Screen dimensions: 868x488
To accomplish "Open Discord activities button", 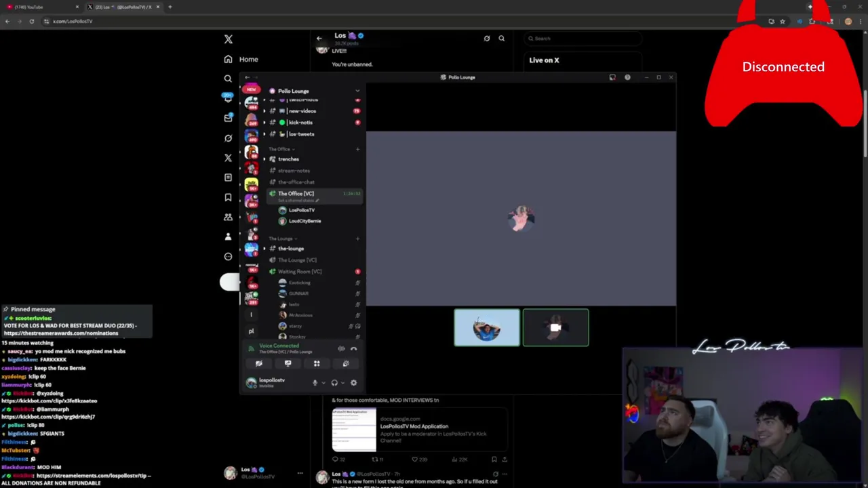I will pos(317,364).
